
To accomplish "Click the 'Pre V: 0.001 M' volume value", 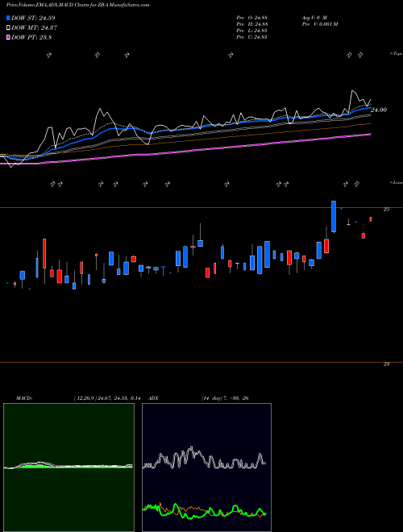I will (x=319, y=24).
